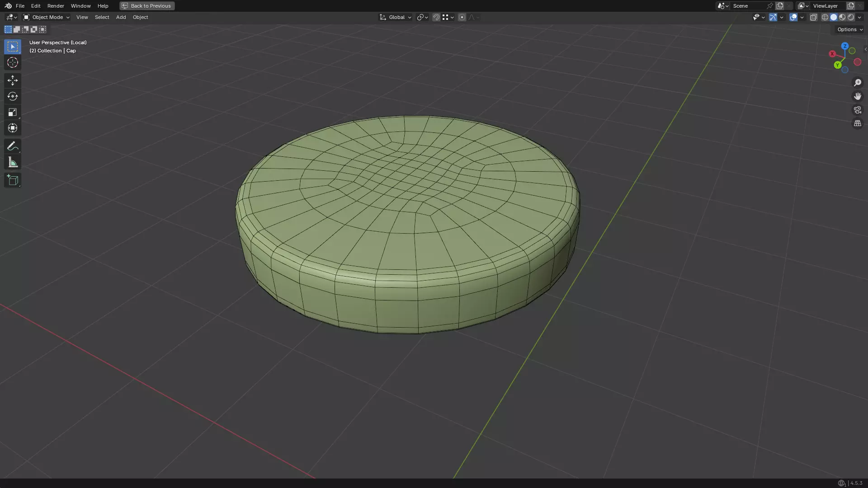
Task: Toggle proportional editing button
Action: tap(462, 17)
